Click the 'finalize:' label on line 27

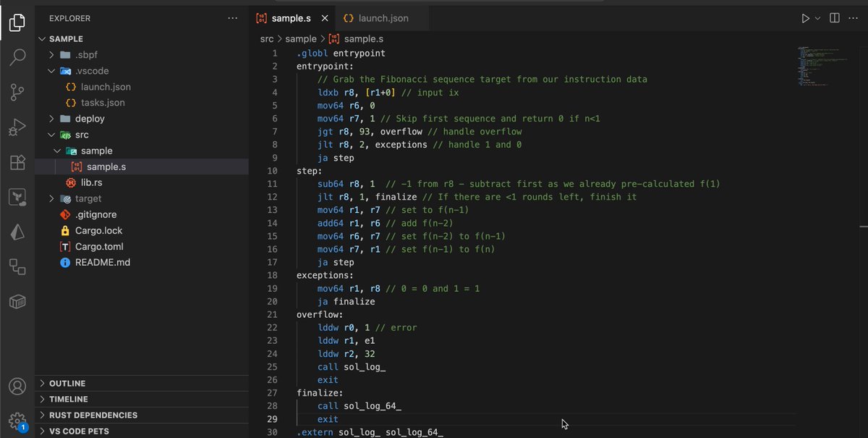tap(320, 392)
